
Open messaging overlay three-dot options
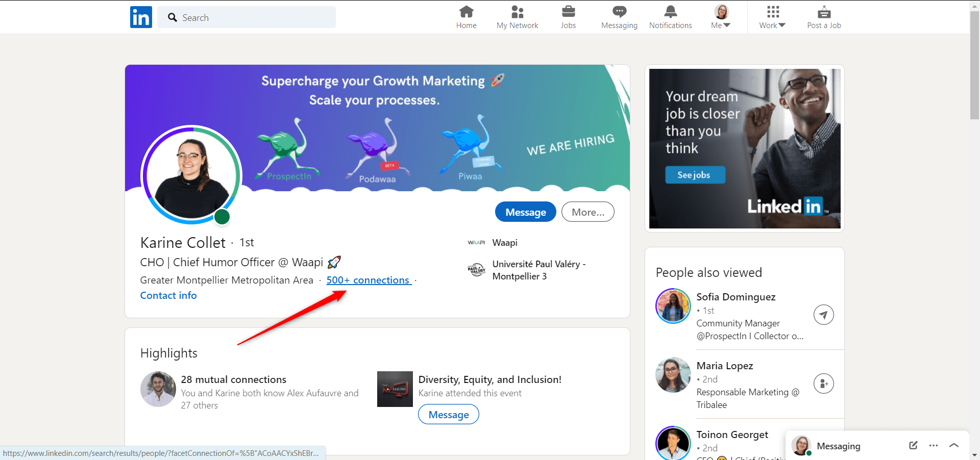[x=934, y=445]
